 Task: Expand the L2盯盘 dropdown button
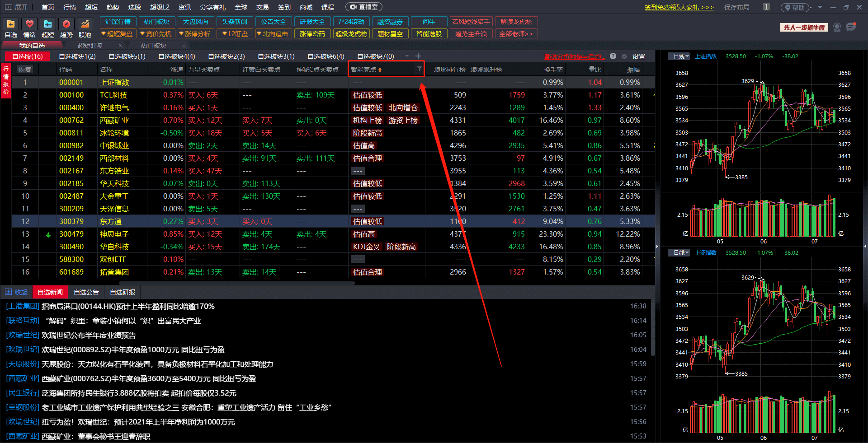tap(235, 34)
